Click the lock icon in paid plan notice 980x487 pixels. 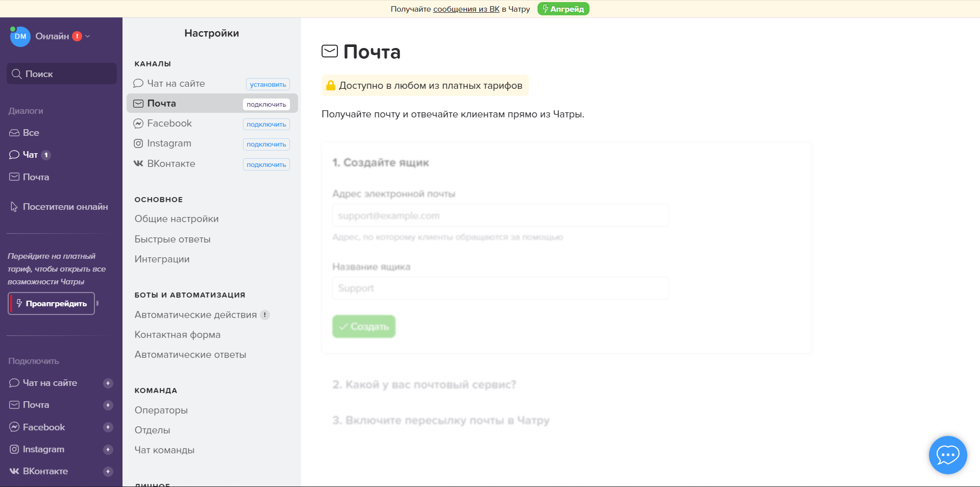[331, 85]
